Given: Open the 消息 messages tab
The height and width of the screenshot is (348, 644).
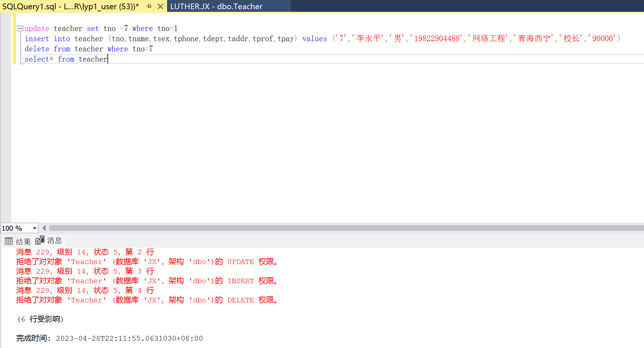Looking at the screenshot, I should [x=54, y=240].
